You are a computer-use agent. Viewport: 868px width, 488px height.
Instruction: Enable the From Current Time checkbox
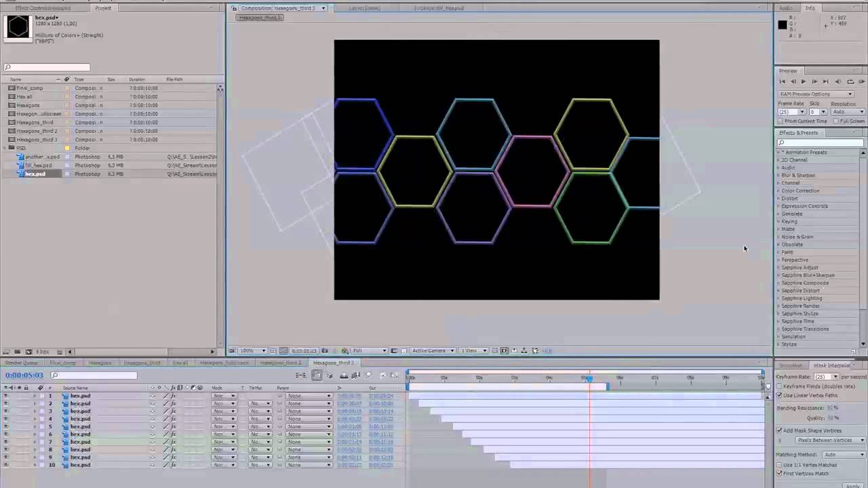click(781, 121)
